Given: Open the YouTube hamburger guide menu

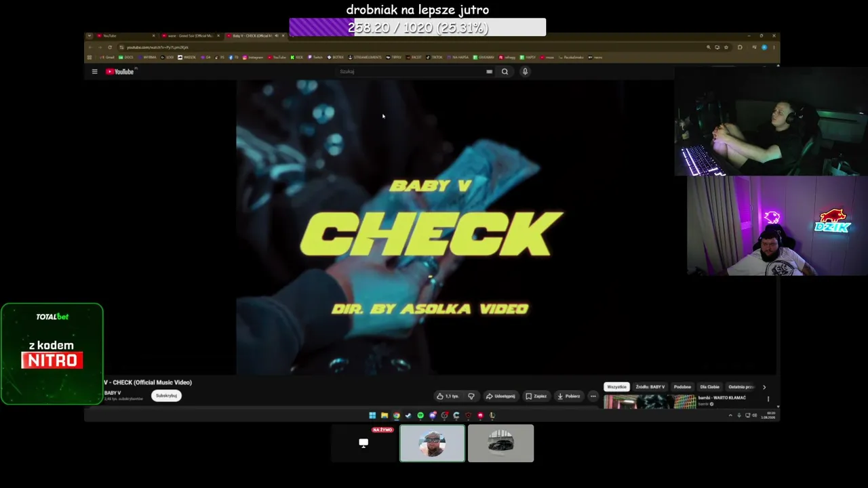Looking at the screenshot, I should 95,71.
